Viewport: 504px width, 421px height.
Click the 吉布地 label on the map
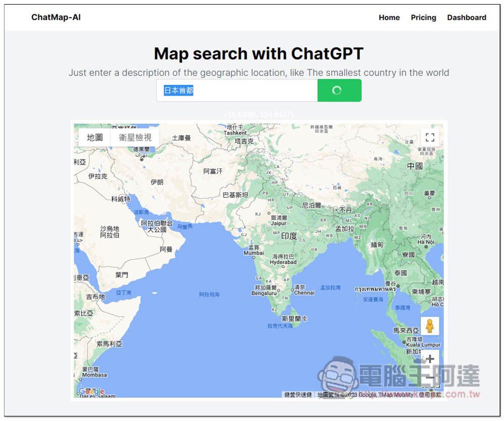tap(95, 297)
